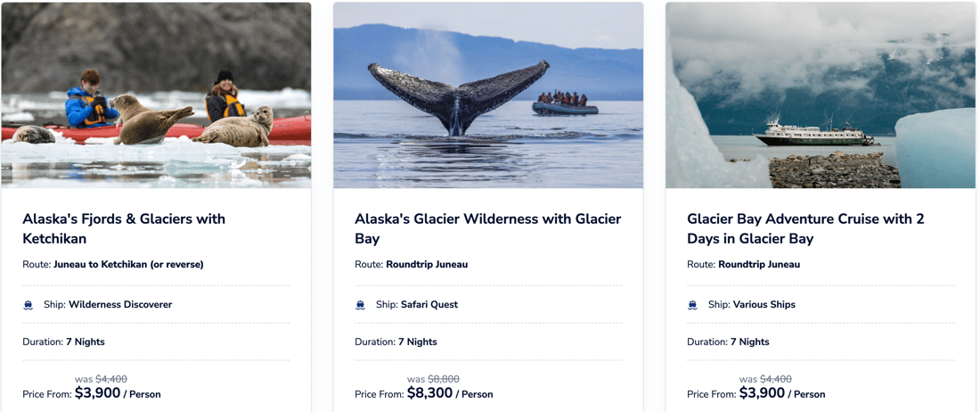Click the $3,900 price on the Ketchikan card

click(97, 393)
